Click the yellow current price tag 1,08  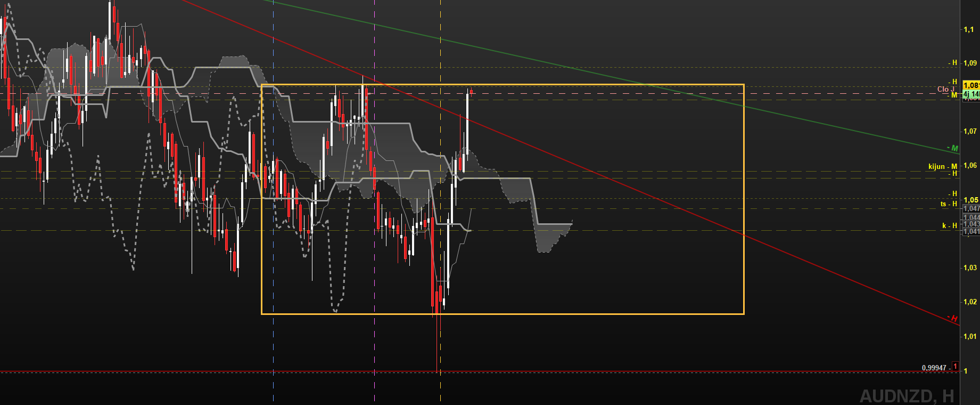(x=971, y=85)
